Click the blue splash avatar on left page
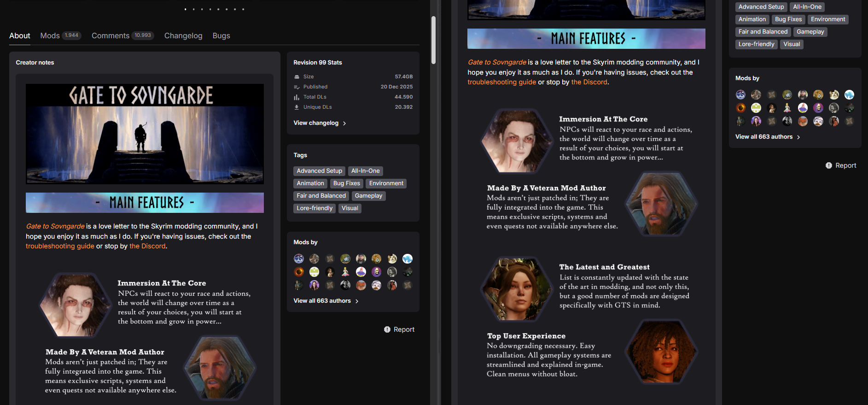This screenshot has width=868, height=405. pos(408,258)
